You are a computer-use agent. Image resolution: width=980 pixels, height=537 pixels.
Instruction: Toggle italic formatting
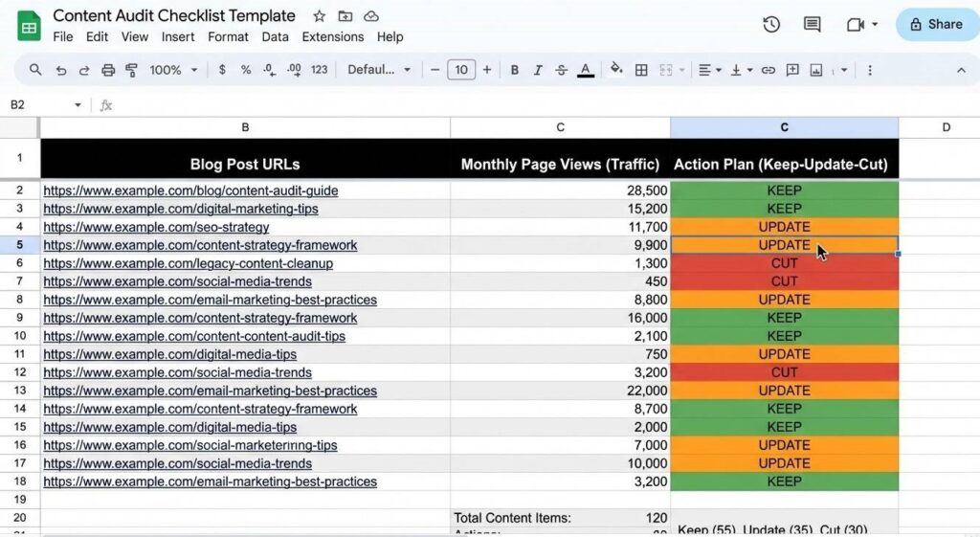tap(538, 70)
